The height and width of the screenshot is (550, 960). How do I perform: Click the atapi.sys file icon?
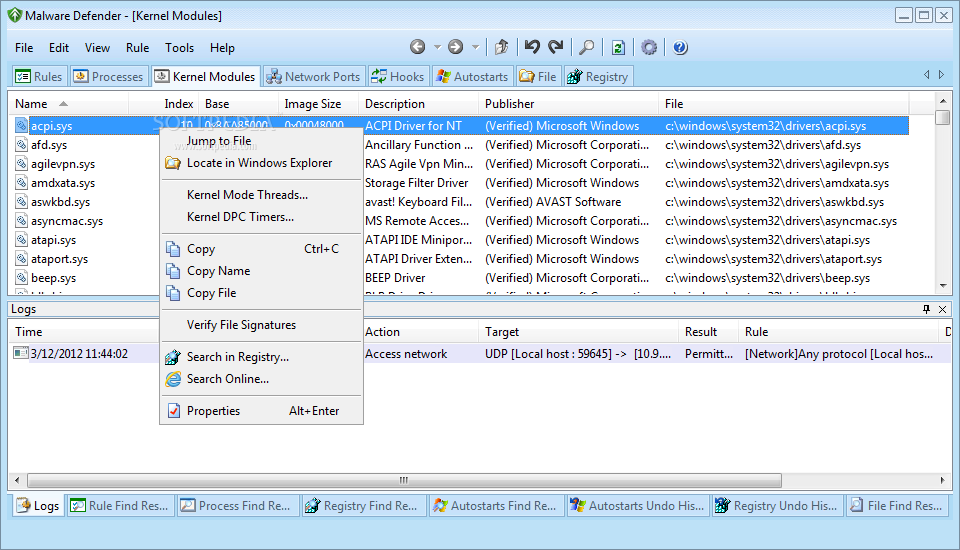point(21,239)
